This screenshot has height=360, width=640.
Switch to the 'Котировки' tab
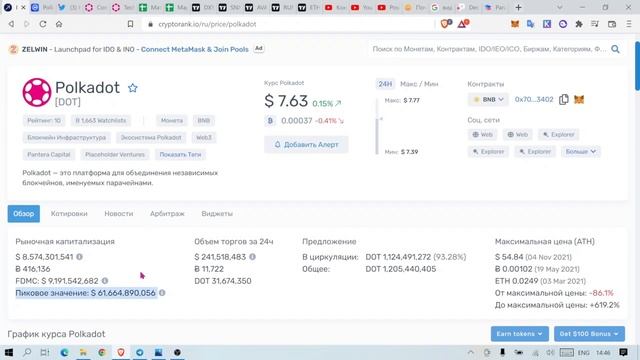point(69,213)
